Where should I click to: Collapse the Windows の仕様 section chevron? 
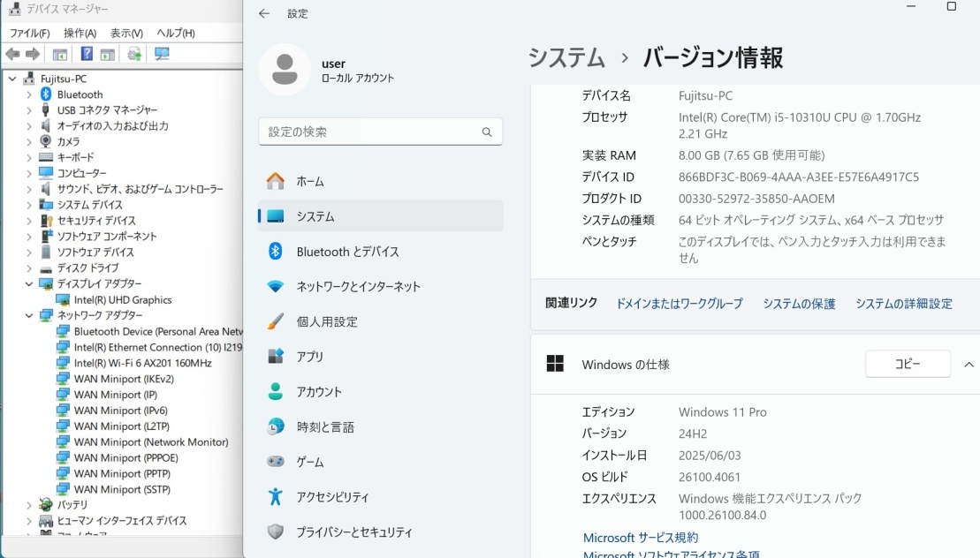[x=969, y=364]
